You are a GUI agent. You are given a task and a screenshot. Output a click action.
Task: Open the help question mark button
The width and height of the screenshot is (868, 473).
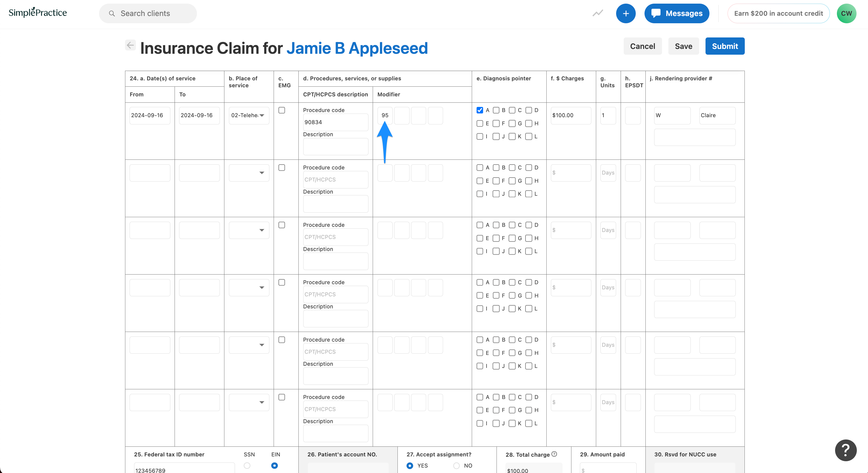845,450
